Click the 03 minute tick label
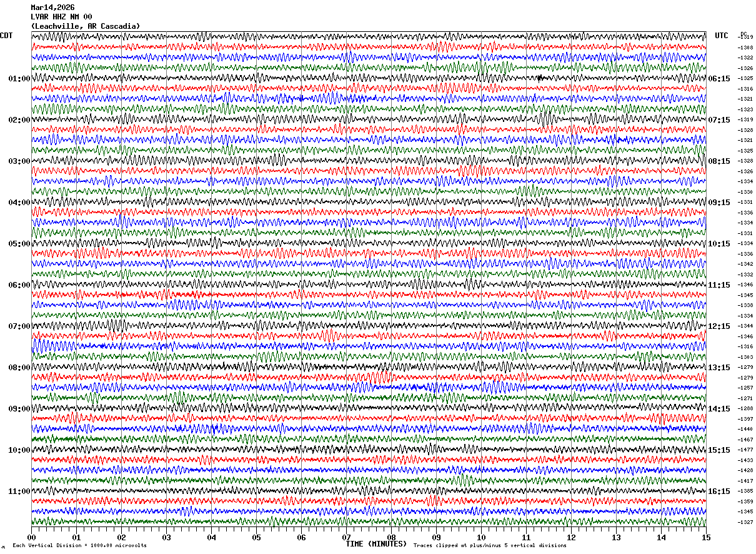This screenshot has width=756, height=554. pyautogui.click(x=166, y=537)
